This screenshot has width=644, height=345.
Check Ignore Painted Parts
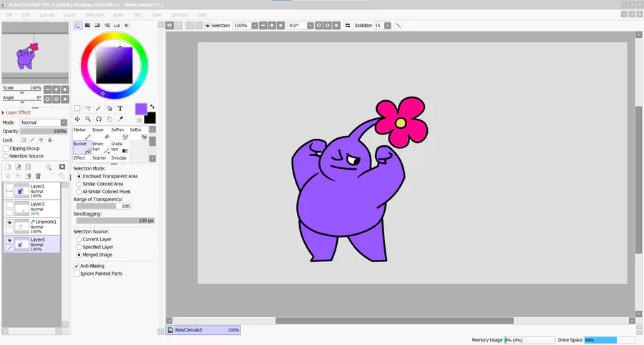pyautogui.click(x=77, y=273)
